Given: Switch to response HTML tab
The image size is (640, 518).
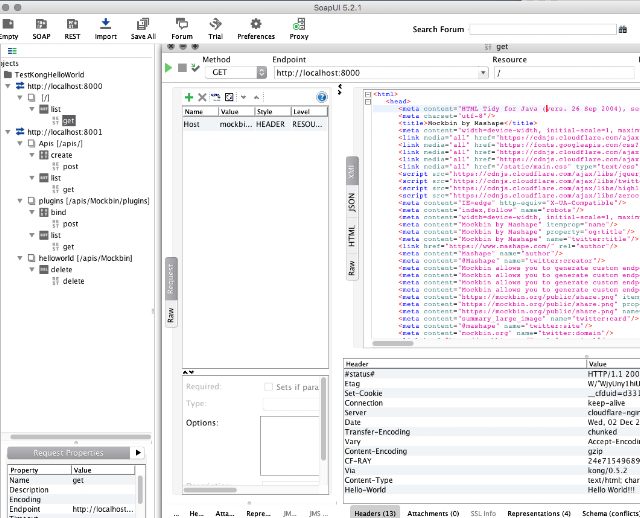Looking at the screenshot, I should tap(352, 236).
